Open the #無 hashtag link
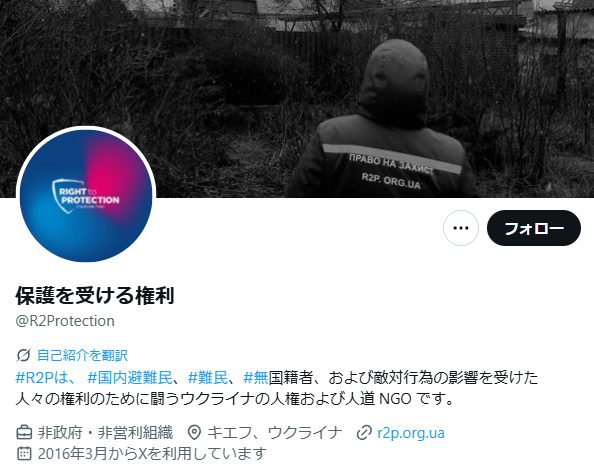The height and width of the screenshot is (466, 594). (256, 378)
